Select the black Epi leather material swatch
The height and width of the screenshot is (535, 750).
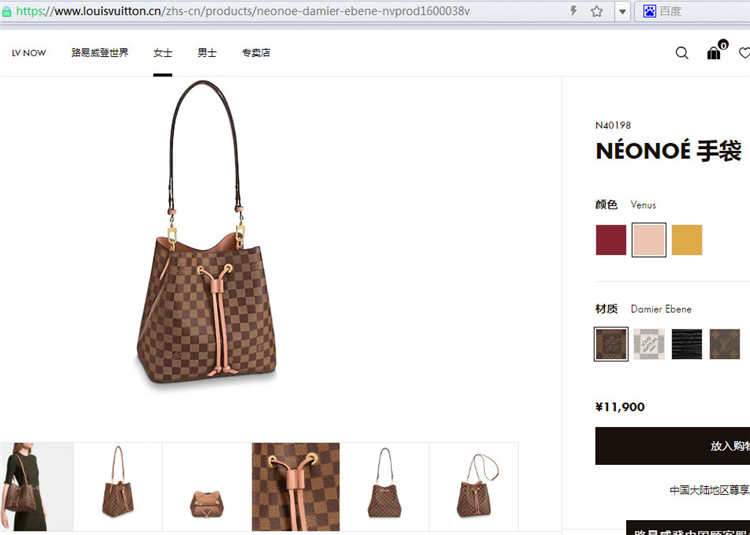tap(687, 344)
